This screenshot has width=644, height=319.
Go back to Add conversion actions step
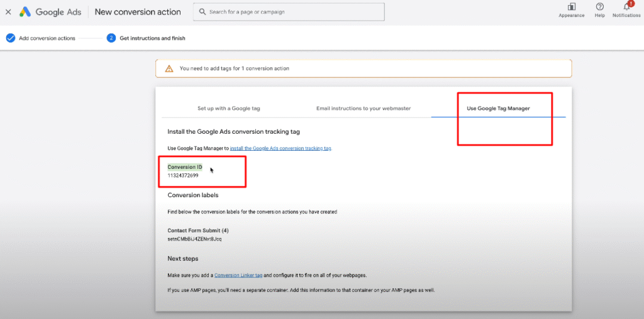coord(47,38)
